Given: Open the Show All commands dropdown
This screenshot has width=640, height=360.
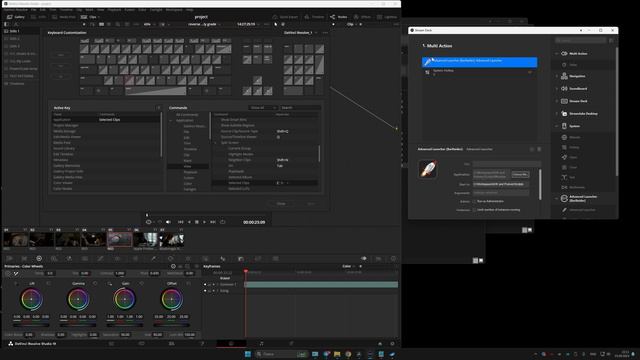Looking at the screenshot, I should 263,108.
